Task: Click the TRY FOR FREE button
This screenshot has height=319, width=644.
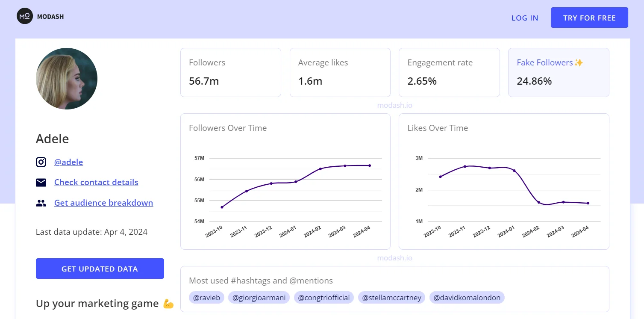Action: click(589, 18)
